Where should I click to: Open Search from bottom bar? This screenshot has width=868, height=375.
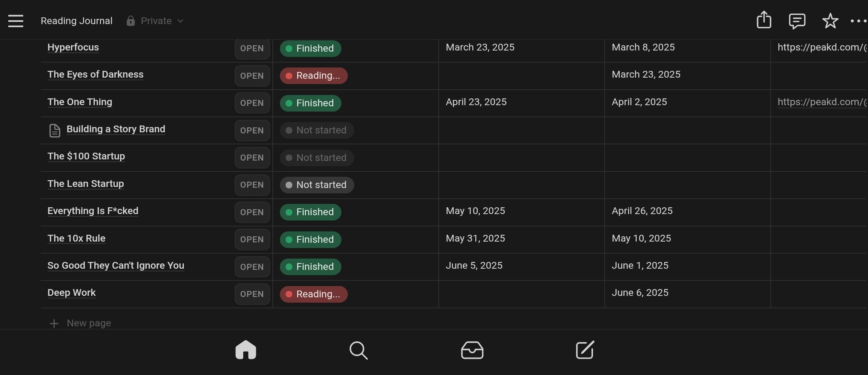[x=358, y=350]
